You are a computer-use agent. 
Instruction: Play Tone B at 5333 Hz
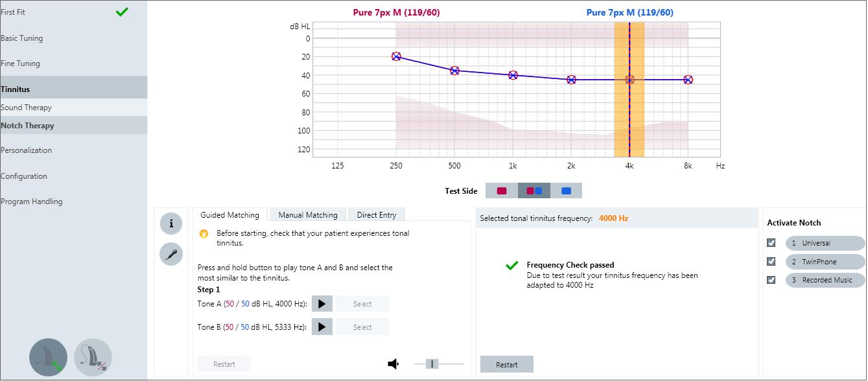[322, 327]
